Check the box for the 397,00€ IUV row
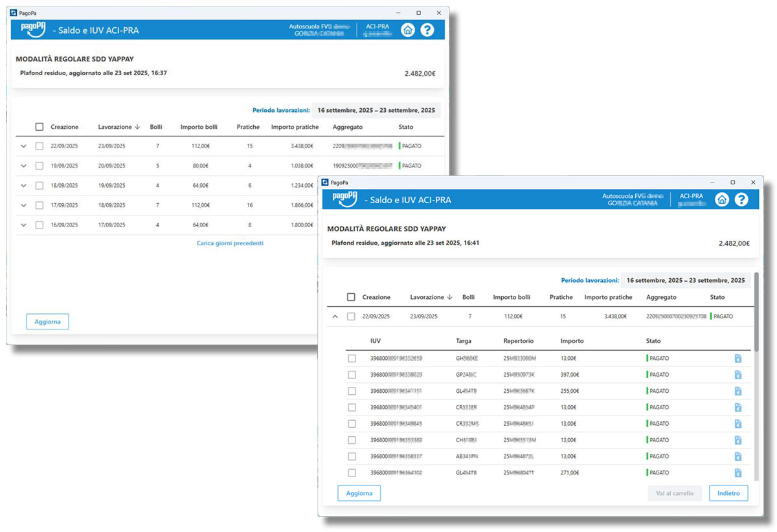Screen dimensions: 777x532 coord(352,375)
